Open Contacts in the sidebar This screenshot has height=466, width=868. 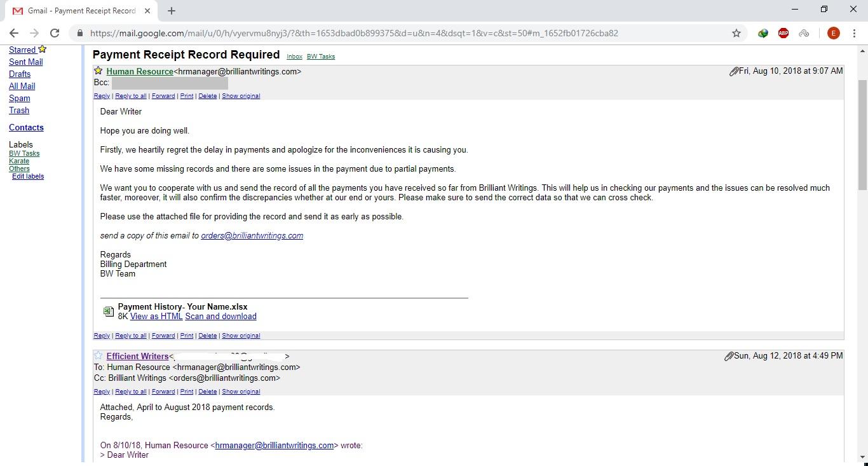coord(26,127)
